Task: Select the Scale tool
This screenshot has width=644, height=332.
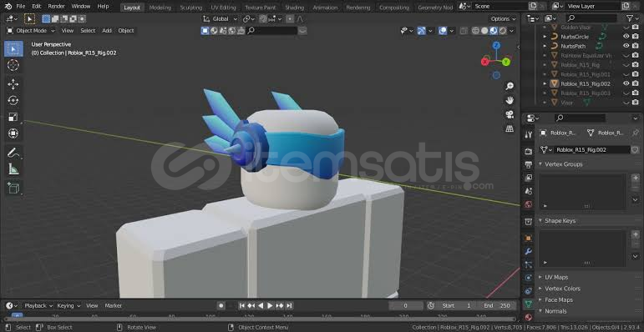Action: tap(13, 117)
